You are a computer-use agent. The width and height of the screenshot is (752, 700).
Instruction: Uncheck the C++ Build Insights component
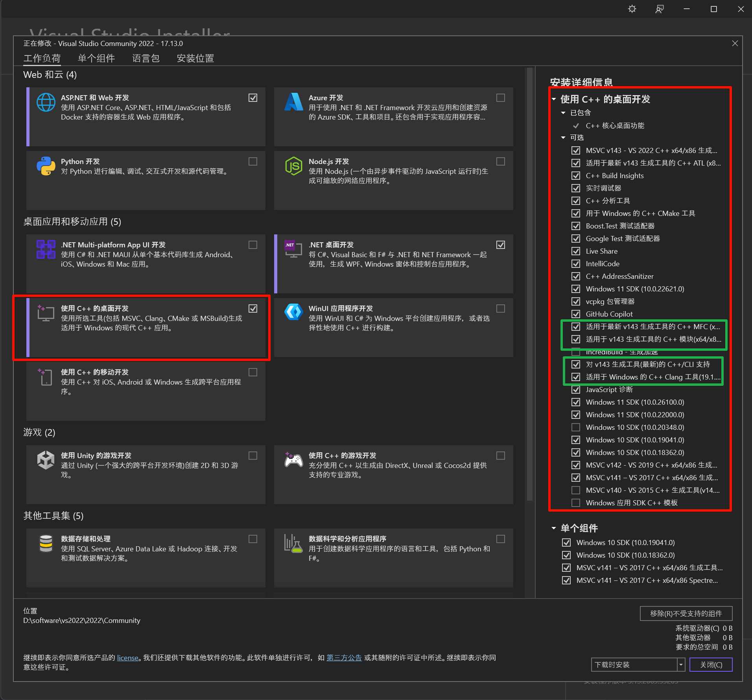coord(576,175)
